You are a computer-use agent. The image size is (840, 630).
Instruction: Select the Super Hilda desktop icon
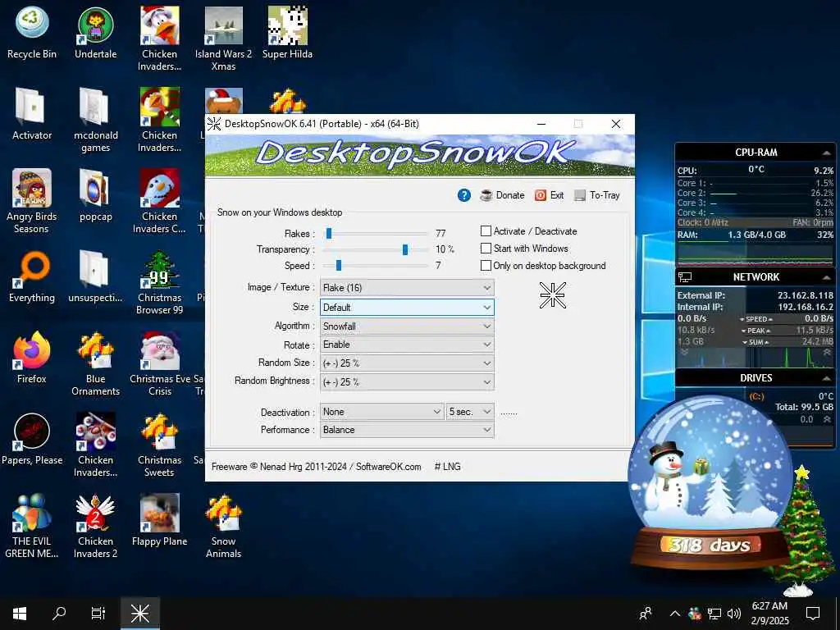pos(287,33)
